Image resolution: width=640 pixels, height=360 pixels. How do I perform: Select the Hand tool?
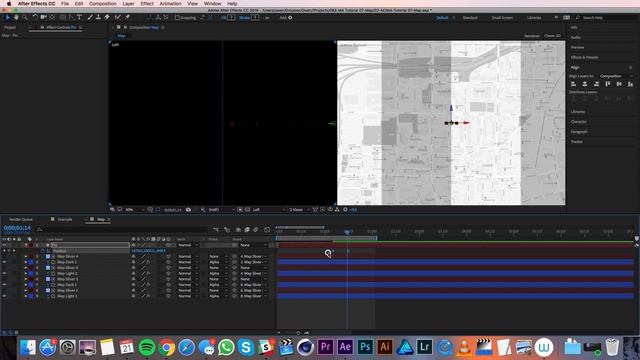click(x=16, y=18)
